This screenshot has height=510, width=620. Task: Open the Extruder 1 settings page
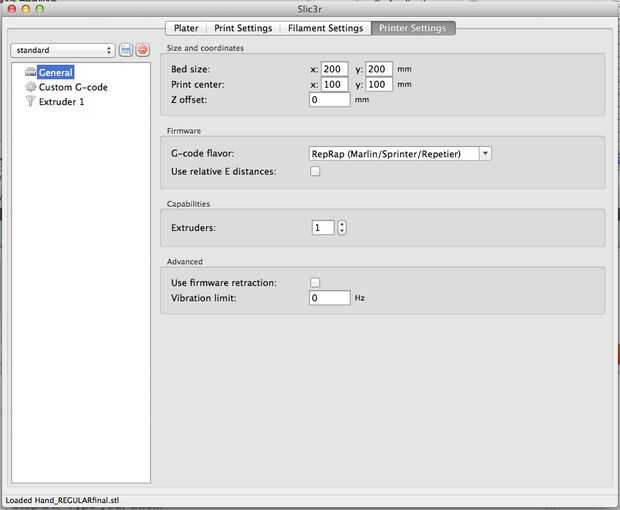click(x=61, y=102)
